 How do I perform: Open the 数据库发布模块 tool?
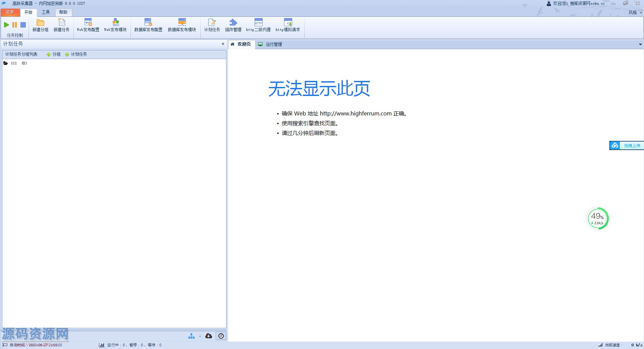[x=182, y=26]
